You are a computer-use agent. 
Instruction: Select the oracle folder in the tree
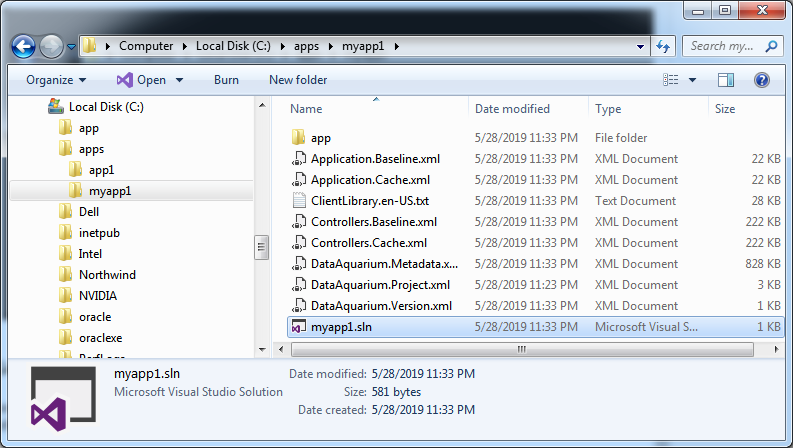pyautogui.click(x=95, y=317)
